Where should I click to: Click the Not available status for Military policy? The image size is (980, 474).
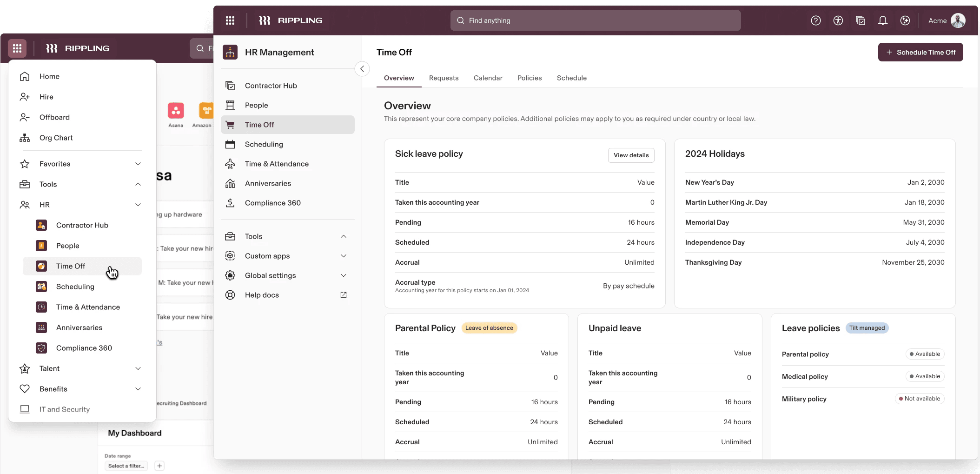point(920,399)
